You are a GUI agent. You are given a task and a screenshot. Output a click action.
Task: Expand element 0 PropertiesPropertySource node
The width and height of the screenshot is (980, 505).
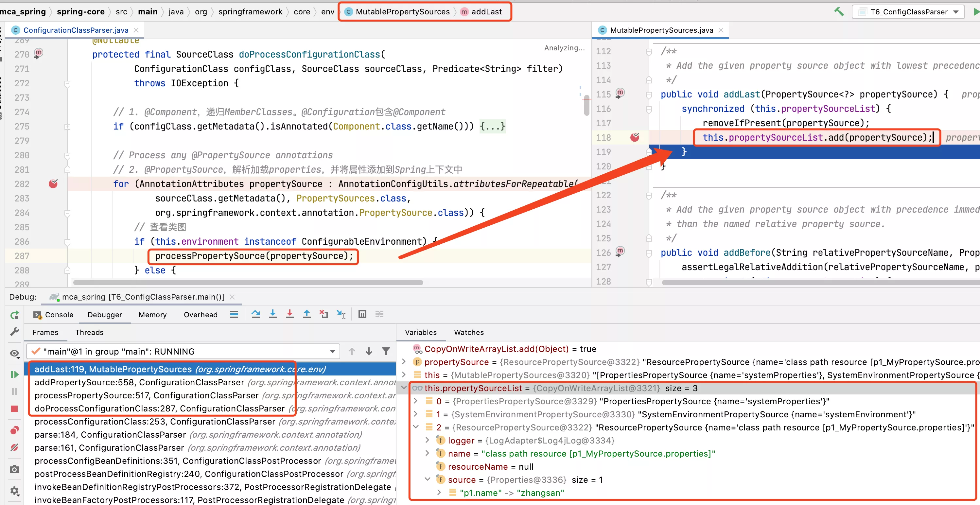416,401
